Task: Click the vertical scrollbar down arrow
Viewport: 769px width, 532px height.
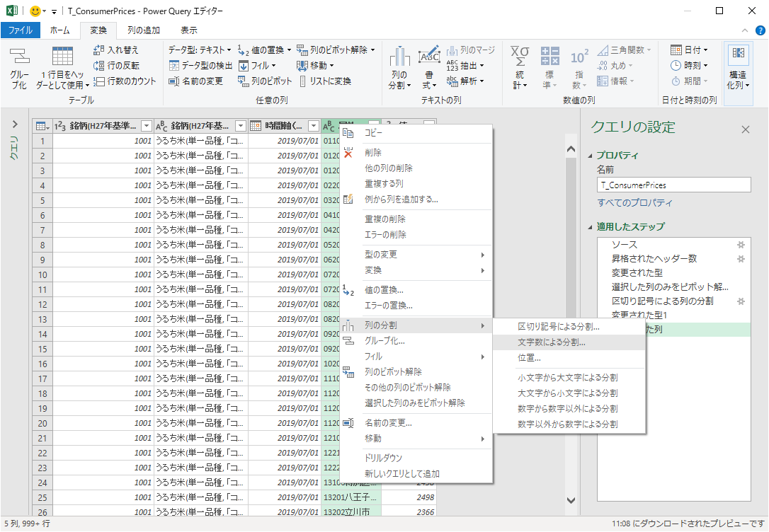Action: tap(571, 499)
